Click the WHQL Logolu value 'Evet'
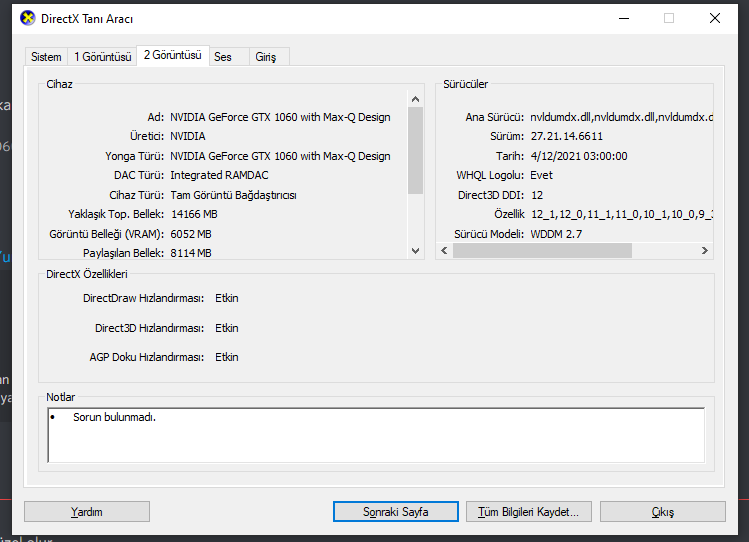This screenshot has width=749, height=542. point(542,175)
